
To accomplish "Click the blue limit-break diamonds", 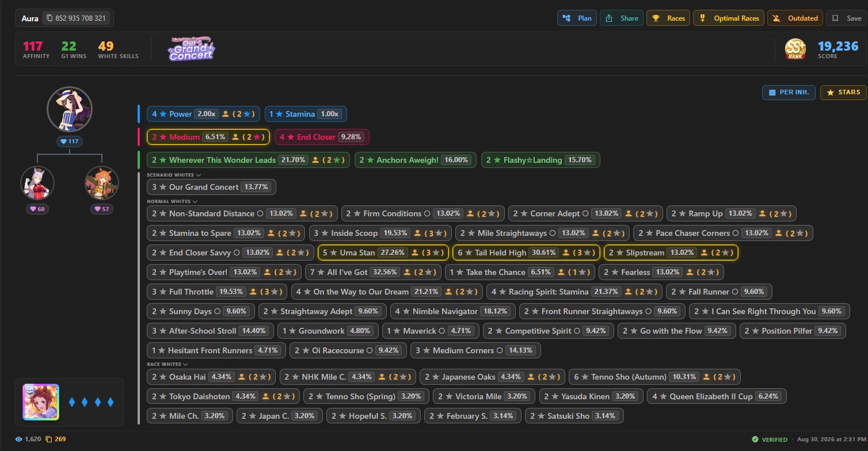I will pyautogui.click(x=92, y=402).
